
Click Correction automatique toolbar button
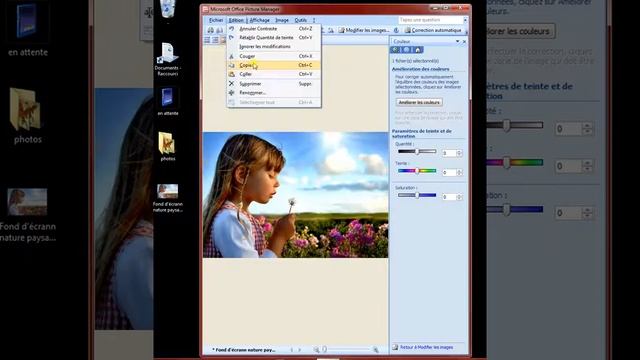pos(433,30)
